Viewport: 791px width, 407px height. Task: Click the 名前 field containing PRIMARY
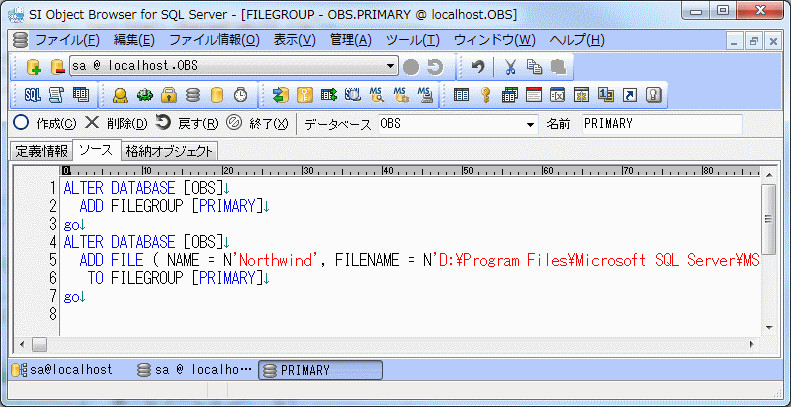(x=660, y=124)
